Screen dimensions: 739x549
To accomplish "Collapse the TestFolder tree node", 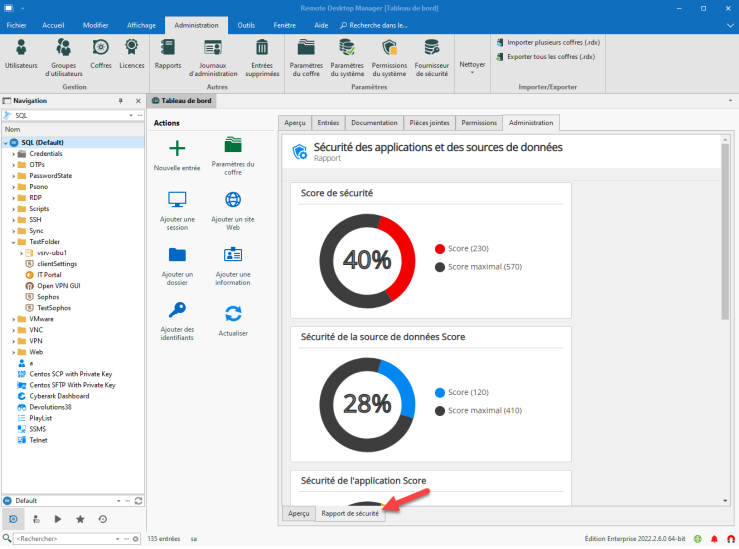I will 14,241.
